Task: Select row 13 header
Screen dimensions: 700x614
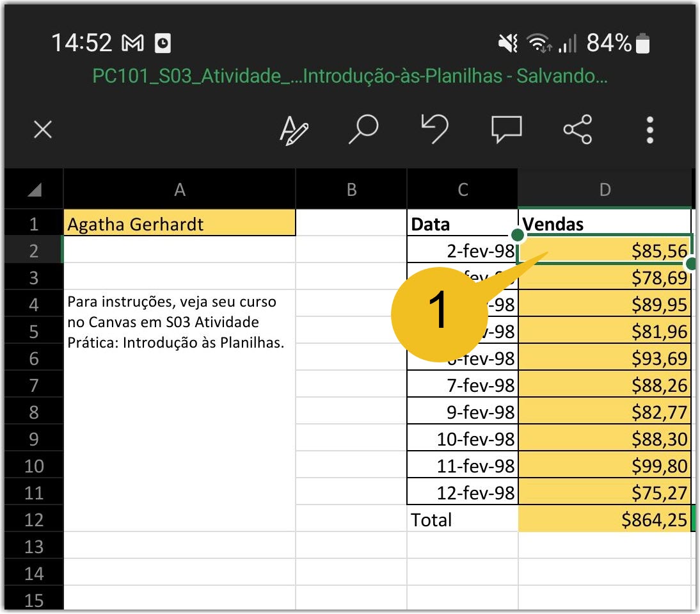Action: tap(34, 545)
